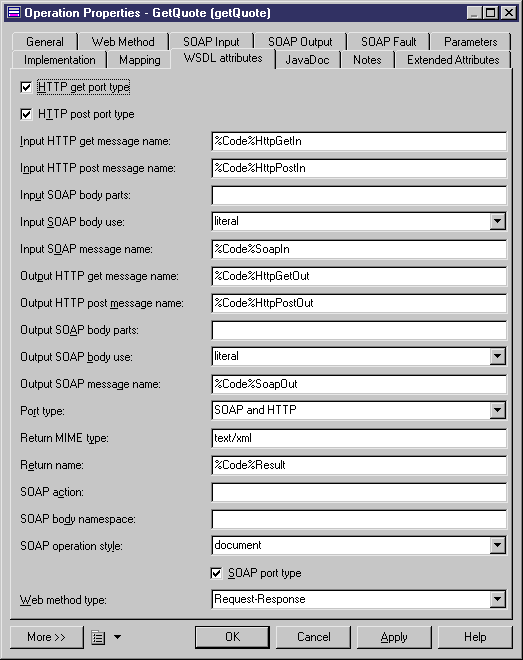
Task: Open the dropdown arrow next to properties icon
Action: [x=117, y=637]
